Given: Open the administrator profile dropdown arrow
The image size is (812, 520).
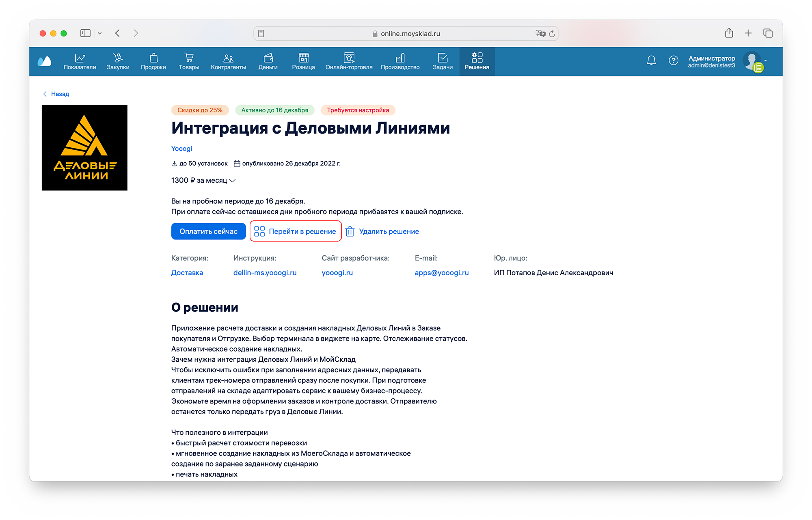Looking at the screenshot, I should (765, 60).
